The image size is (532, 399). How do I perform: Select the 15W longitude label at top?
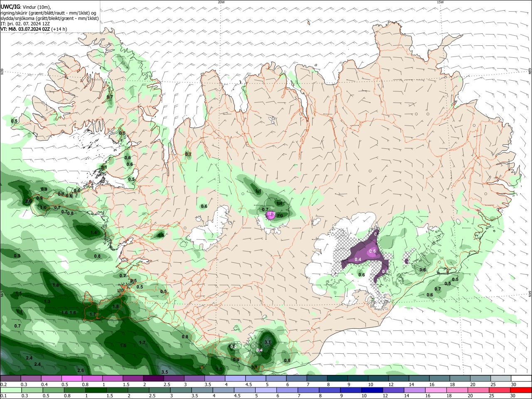(x=440, y=2)
